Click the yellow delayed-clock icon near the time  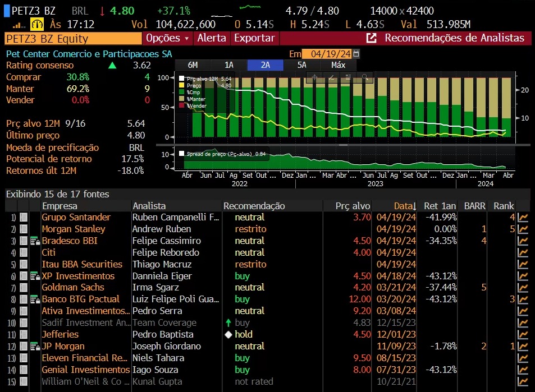(38, 24)
